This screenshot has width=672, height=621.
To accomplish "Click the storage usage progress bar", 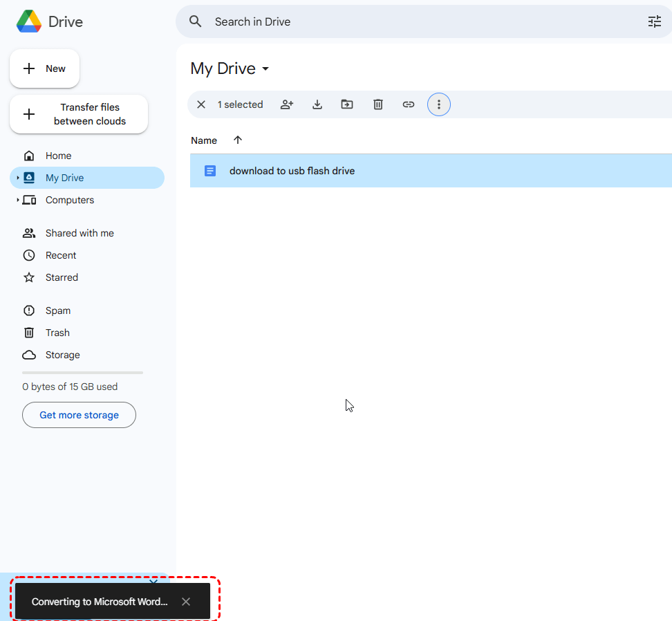I will pos(82,373).
